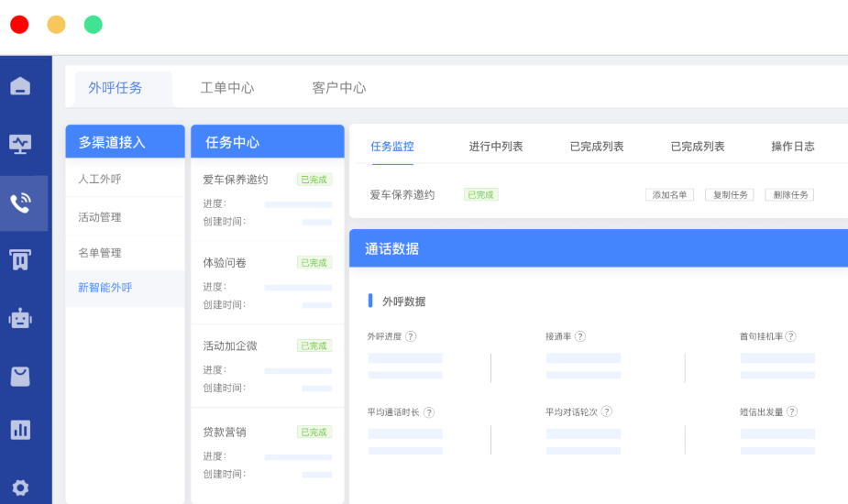This screenshot has height=504, width=848.
Task: Click the 多渠道接入 panel header
Action: point(125,142)
